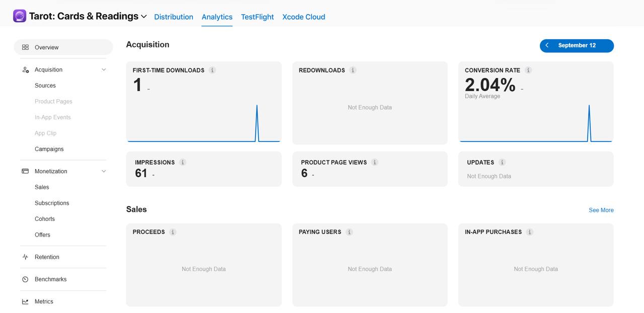
Task: Show info for Conversion Rate
Action: [528, 70]
